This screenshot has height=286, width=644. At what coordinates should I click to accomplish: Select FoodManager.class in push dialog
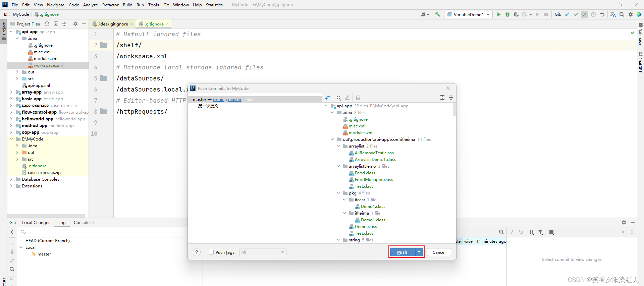(374, 180)
